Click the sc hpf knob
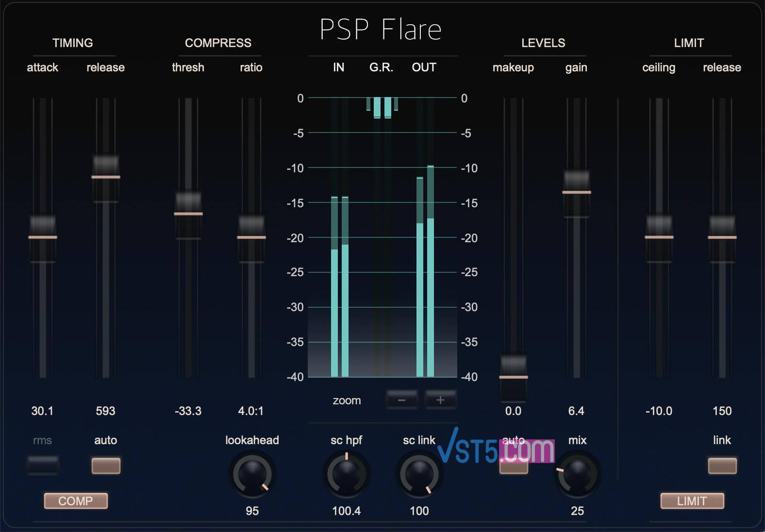This screenshot has width=765, height=532. (347, 474)
